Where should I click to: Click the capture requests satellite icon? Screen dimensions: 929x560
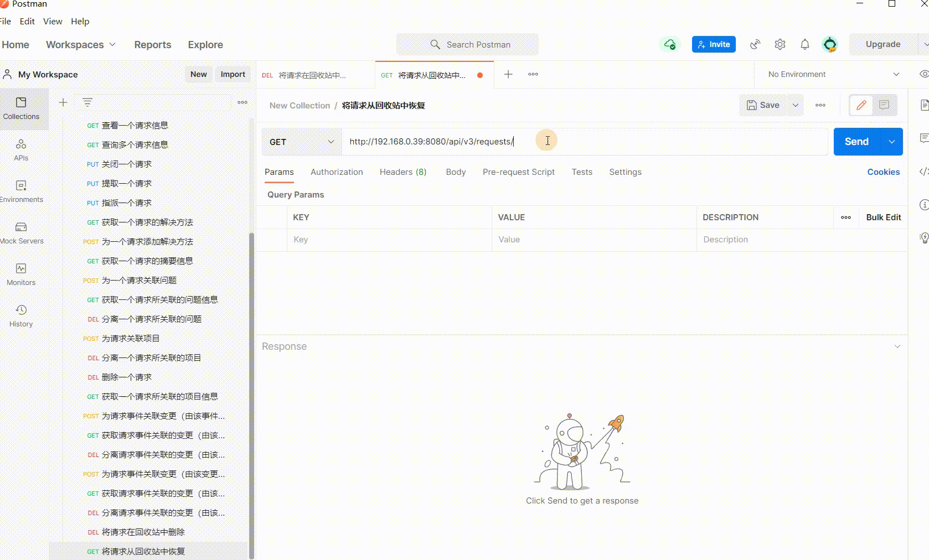click(x=755, y=44)
